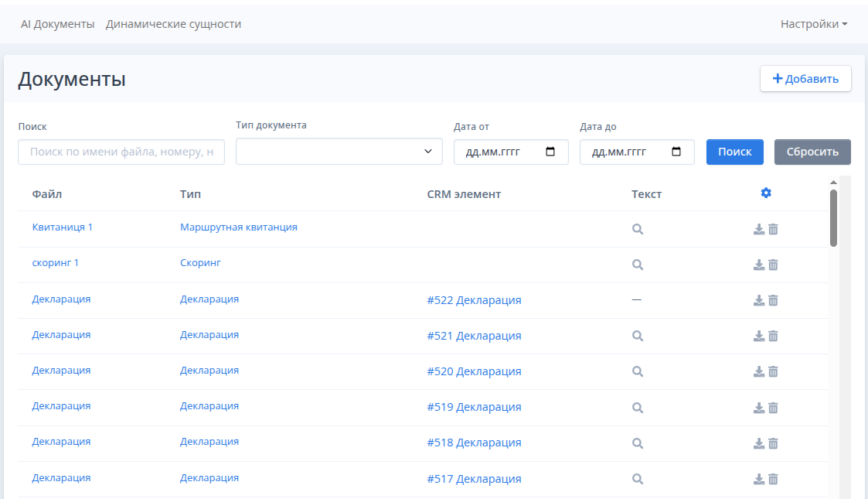
Task: Download the Квитаниця 1 file
Action: tap(759, 229)
